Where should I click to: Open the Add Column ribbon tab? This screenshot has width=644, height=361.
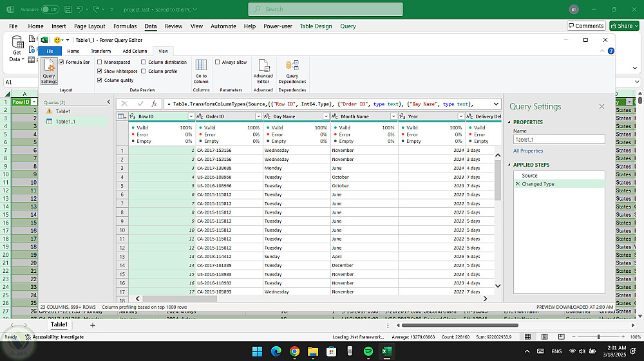[x=135, y=51]
